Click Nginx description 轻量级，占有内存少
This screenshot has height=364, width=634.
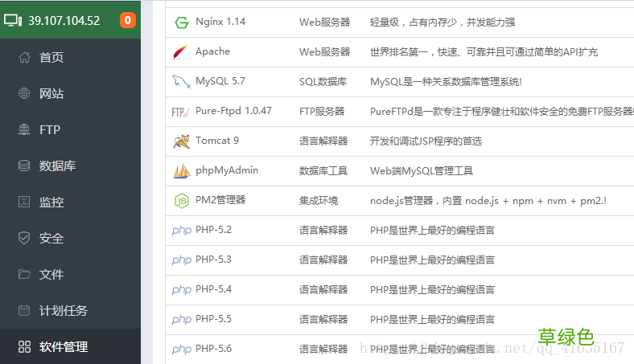[443, 22]
